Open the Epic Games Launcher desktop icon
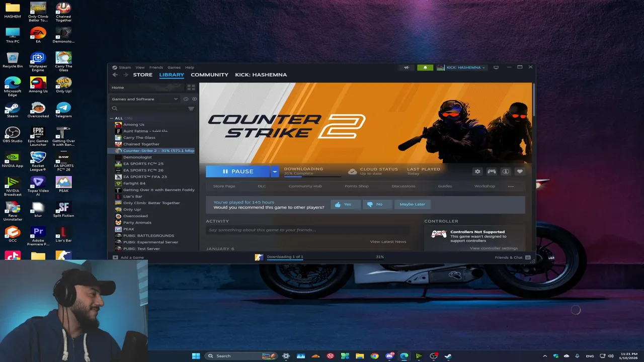 [38, 136]
